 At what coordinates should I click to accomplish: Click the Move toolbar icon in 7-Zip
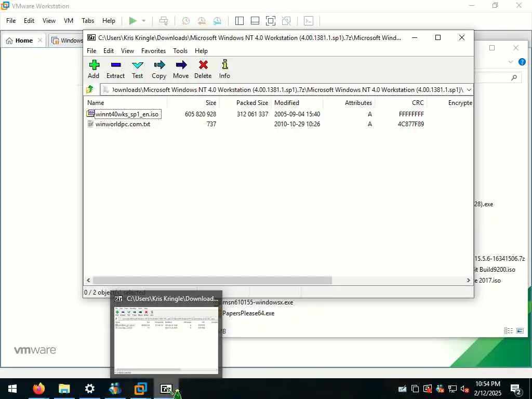click(x=181, y=65)
